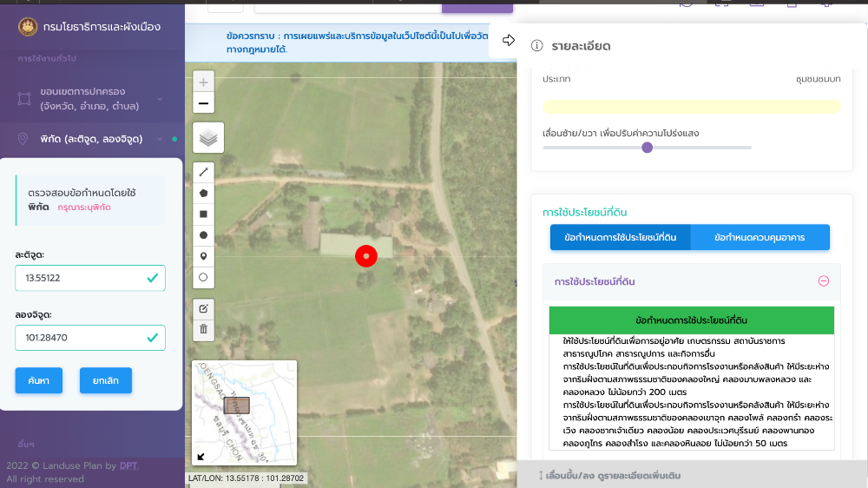Click the delete shapes trash icon

coord(203,330)
